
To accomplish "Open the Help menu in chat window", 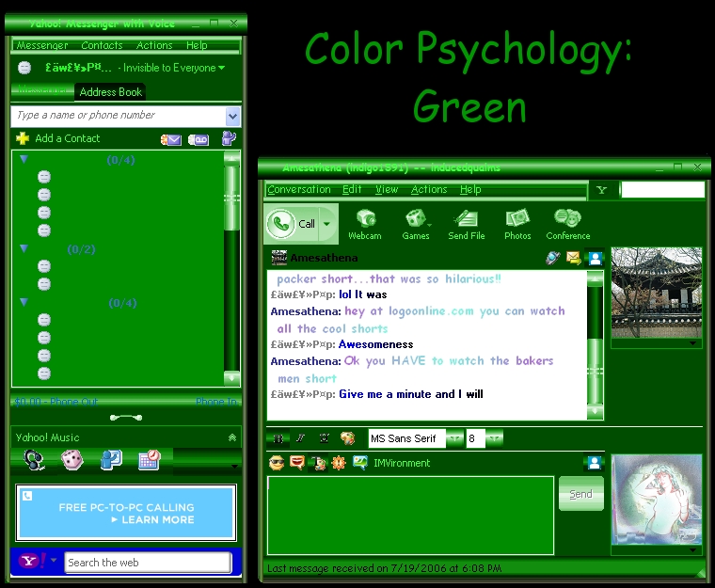I will pyautogui.click(x=470, y=189).
